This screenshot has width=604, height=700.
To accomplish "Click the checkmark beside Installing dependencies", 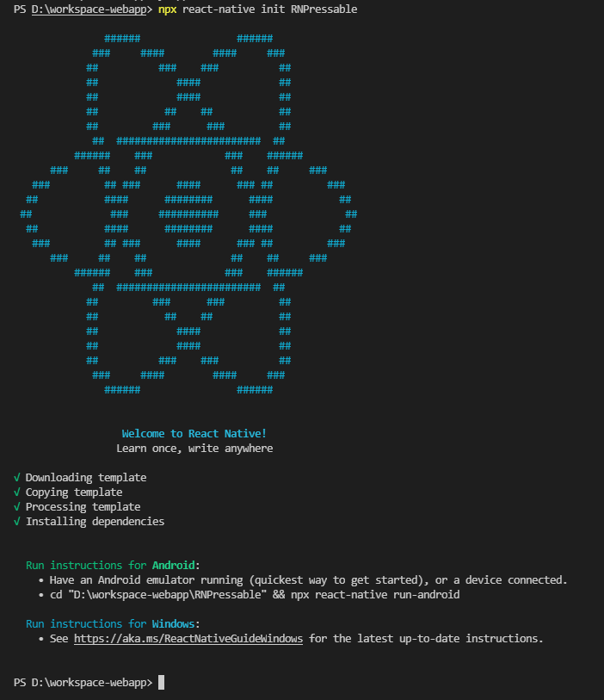I will pos(17,522).
